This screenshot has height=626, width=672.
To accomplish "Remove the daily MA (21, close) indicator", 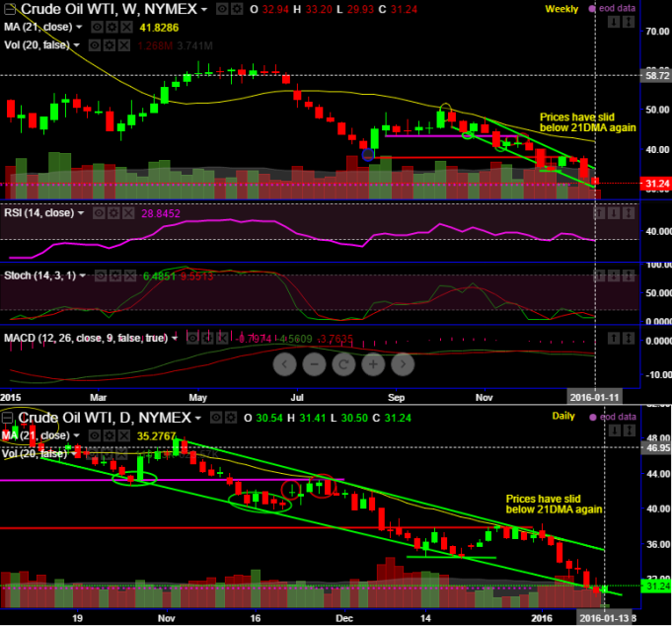I will coord(124,436).
